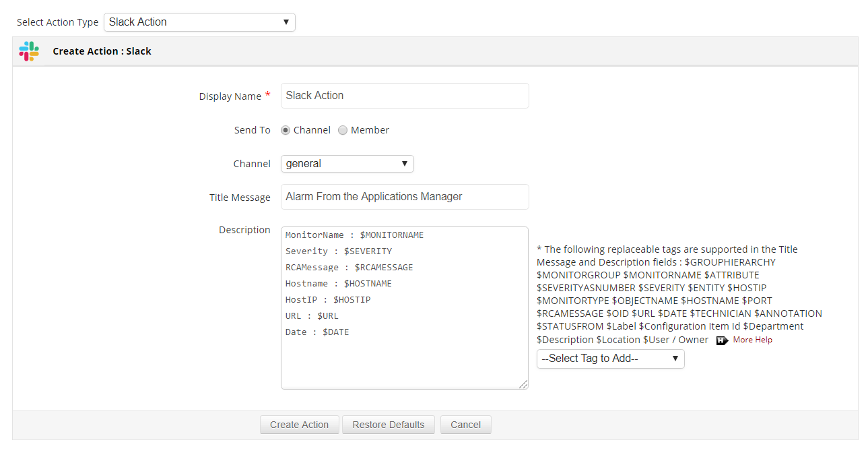868x455 pixels.
Task: Open the Channel dropdown showing general
Action: 347,163
